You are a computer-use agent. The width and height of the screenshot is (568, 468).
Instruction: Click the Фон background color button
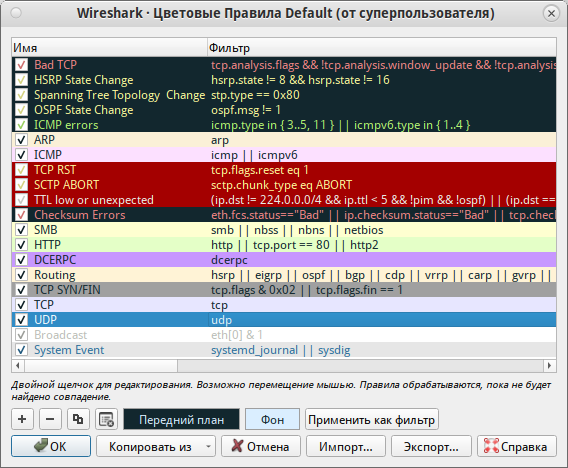272,419
